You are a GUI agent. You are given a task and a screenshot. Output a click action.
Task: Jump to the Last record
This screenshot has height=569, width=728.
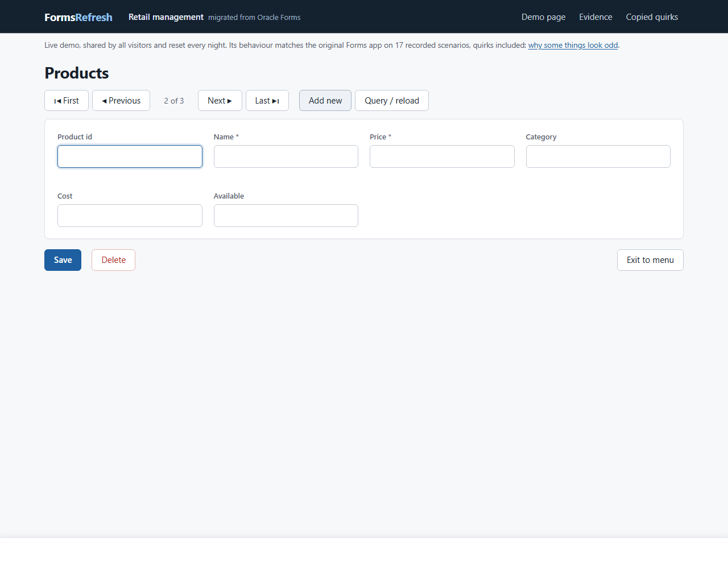(267, 101)
